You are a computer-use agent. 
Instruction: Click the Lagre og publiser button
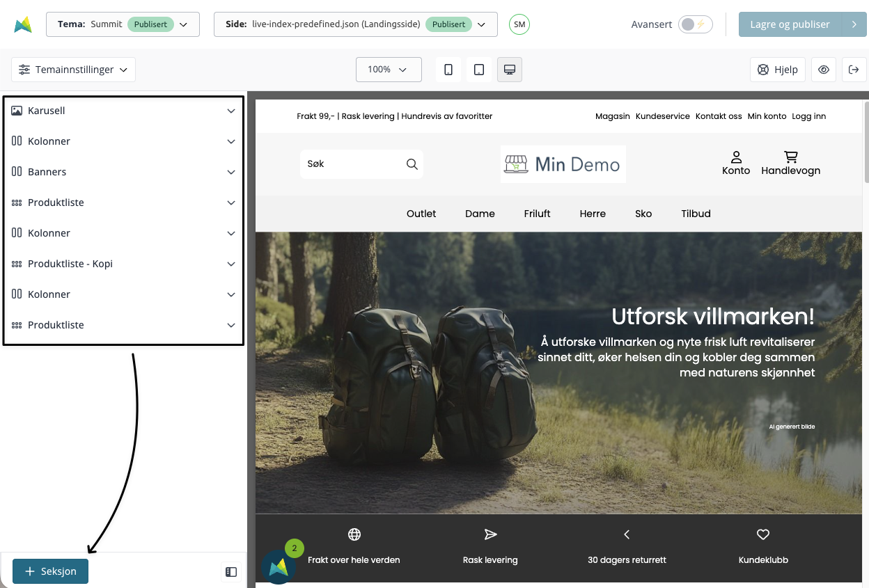tap(790, 24)
